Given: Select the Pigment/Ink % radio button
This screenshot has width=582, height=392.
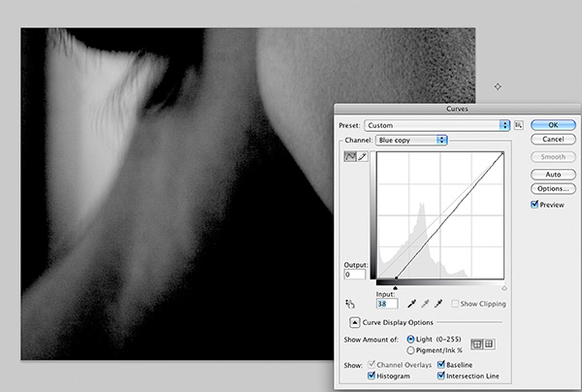Looking at the screenshot, I should pos(410,350).
